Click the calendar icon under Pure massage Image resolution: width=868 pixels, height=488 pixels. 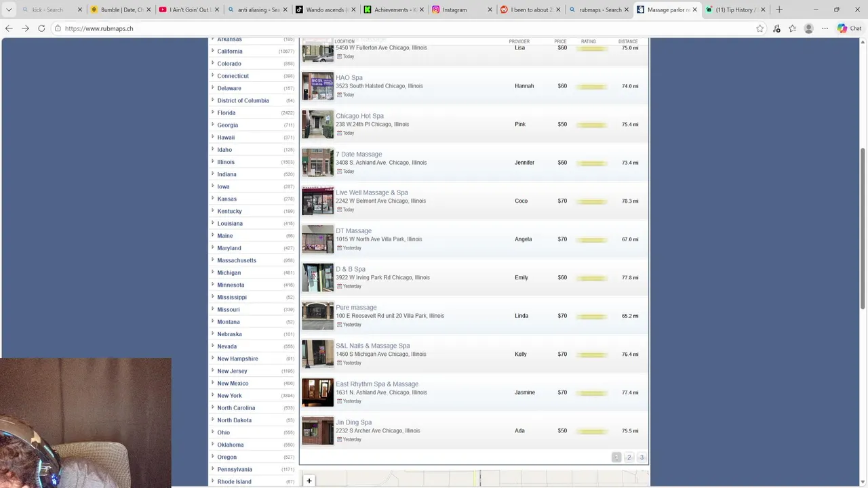click(340, 325)
